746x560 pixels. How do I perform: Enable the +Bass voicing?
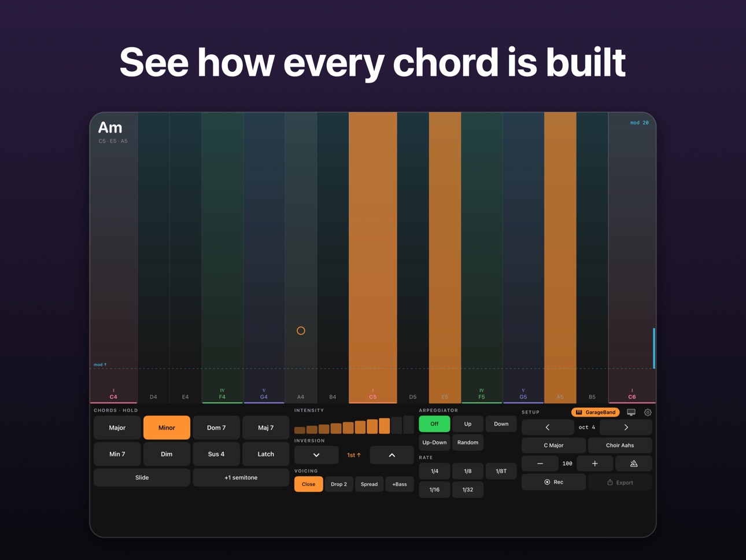pyautogui.click(x=400, y=484)
